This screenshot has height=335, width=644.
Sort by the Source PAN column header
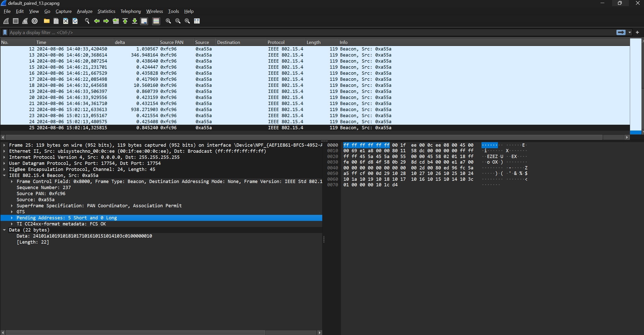pos(176,42)
